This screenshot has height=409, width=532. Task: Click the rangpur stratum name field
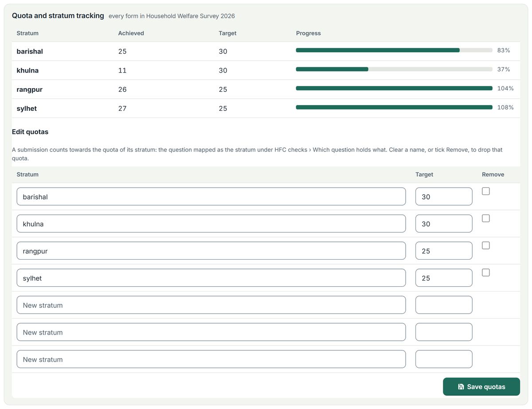211,251
